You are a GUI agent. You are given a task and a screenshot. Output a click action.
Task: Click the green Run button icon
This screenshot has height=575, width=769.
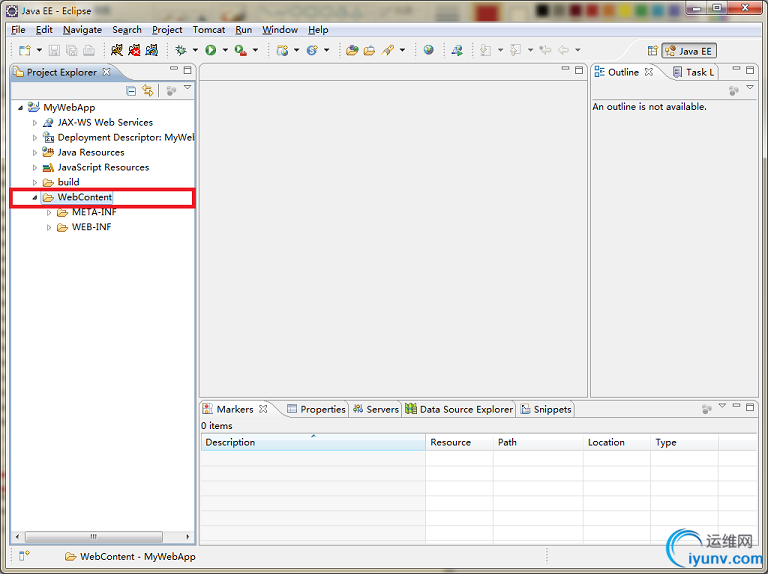click(211, 50)
